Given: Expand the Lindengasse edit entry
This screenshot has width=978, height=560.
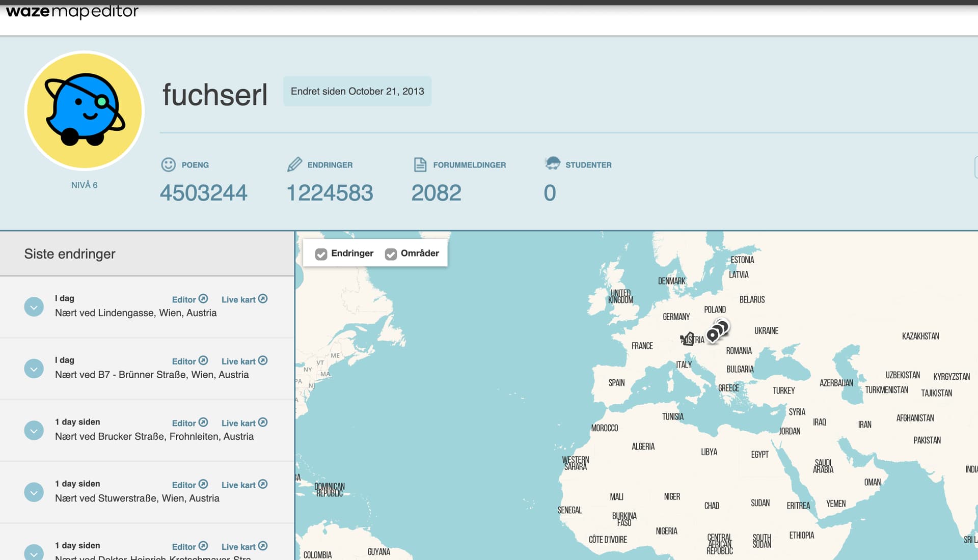Looking at the screenshot, I should 34,306.
